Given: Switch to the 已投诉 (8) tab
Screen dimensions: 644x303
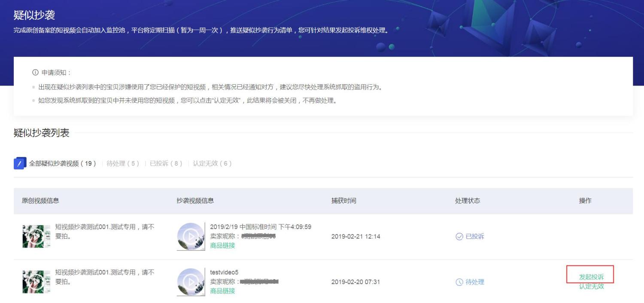Looking at the screenshot, I should (166, 163).
